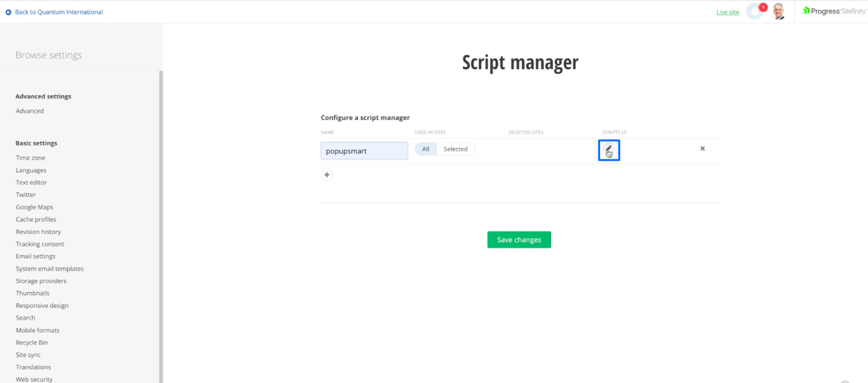Focus the popupsmart name field
868x383 pixels.
click(364, 150)
